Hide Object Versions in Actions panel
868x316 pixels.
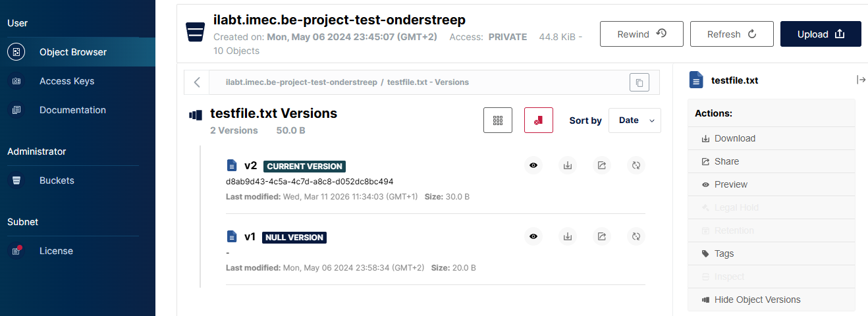pos(757,300)
